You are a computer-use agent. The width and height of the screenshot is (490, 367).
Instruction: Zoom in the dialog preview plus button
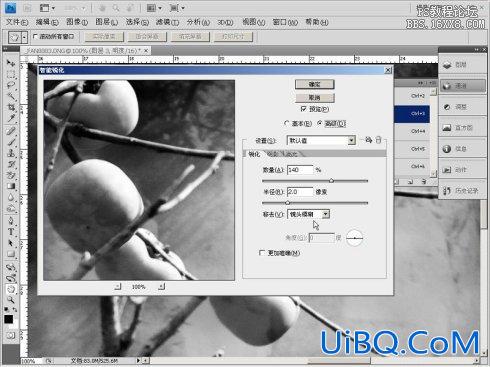coord(161,286)
